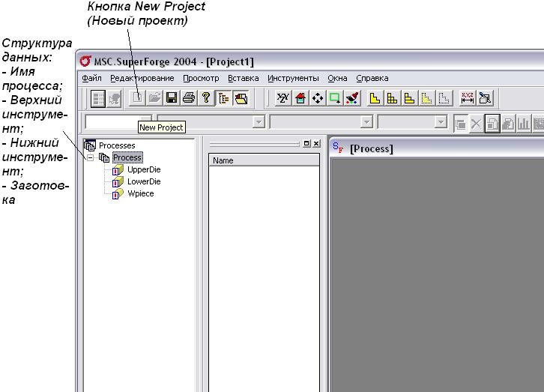544x392 pixels.
Task: Open the Вставка menu
Action: click(244, 79)
